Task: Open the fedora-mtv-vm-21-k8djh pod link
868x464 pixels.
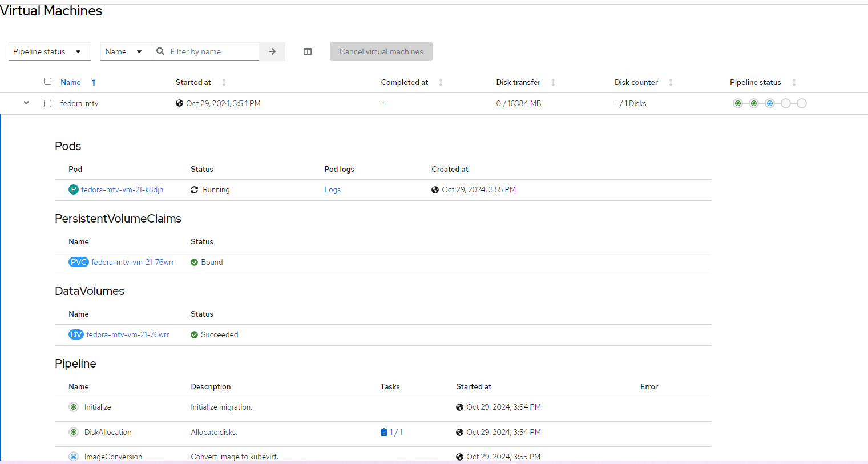Action: 122,189
